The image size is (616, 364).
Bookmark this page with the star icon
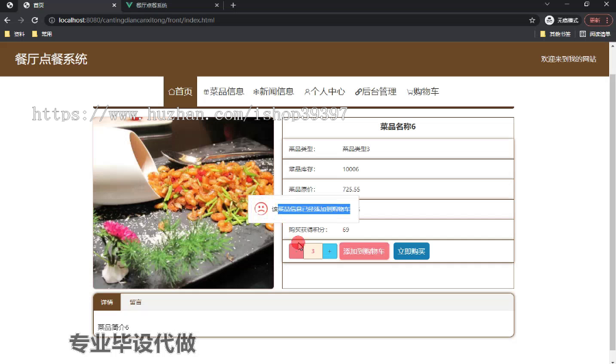532,20
